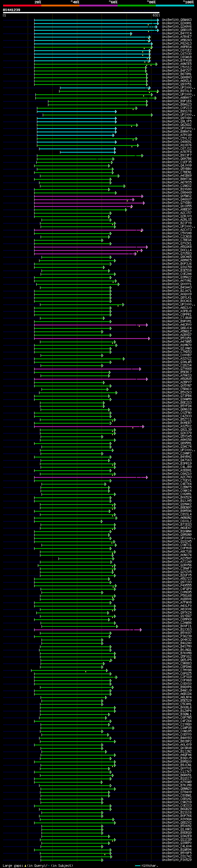Select the UniRef100_B4FZY7 entry

point(177,71)
